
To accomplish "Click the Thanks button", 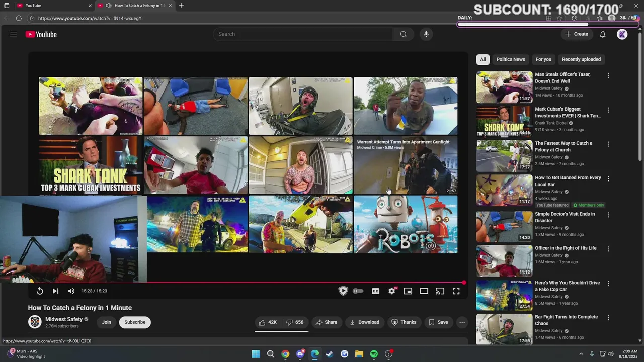I will 404,322.
